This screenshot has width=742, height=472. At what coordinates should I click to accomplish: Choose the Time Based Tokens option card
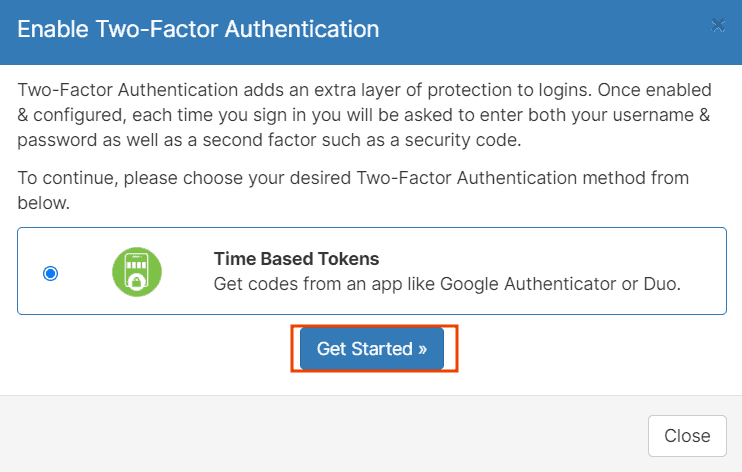[372, 271]
